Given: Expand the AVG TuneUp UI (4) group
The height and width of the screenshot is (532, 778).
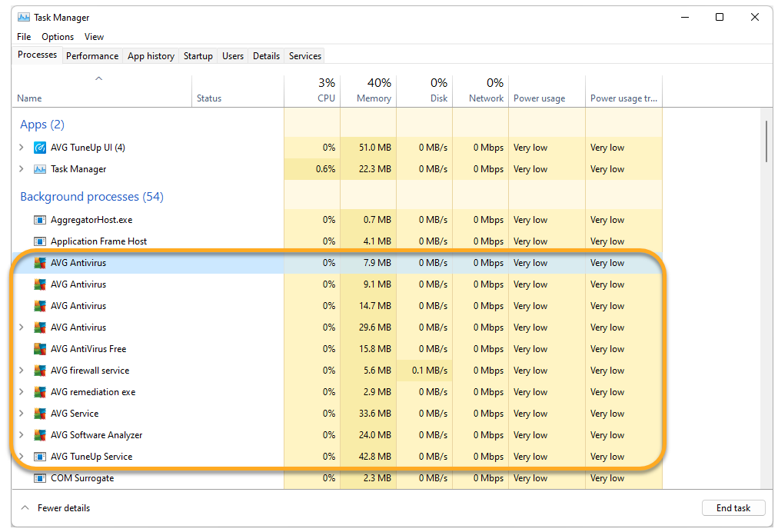Looking at the screenshot, I should 22,148.
